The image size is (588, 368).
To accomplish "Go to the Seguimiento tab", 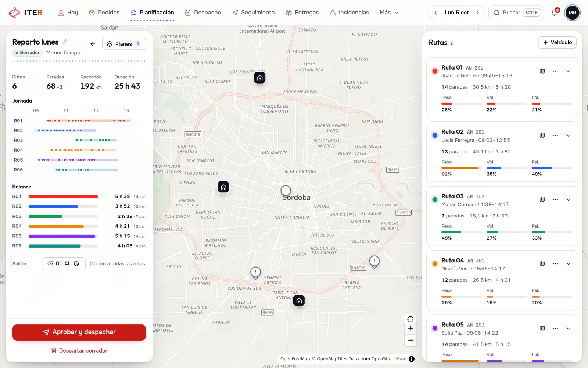I will click(x=254, y=13).
